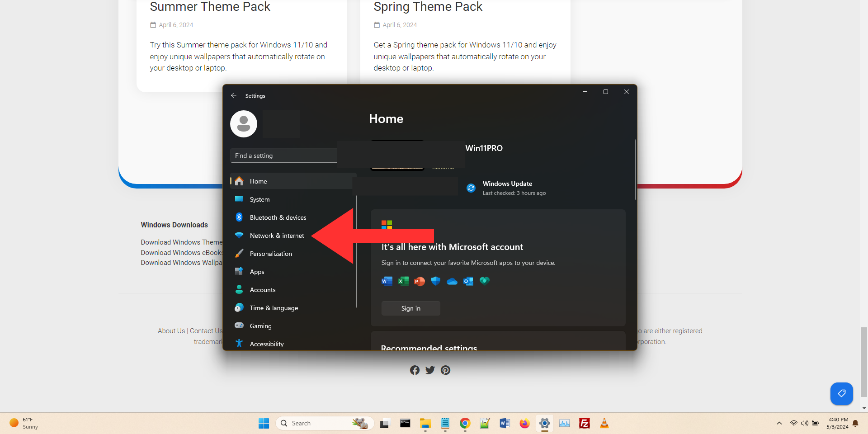Click the Accounts person icon in sidebar
Screen dimensions: 868x434
click(239, 289)
